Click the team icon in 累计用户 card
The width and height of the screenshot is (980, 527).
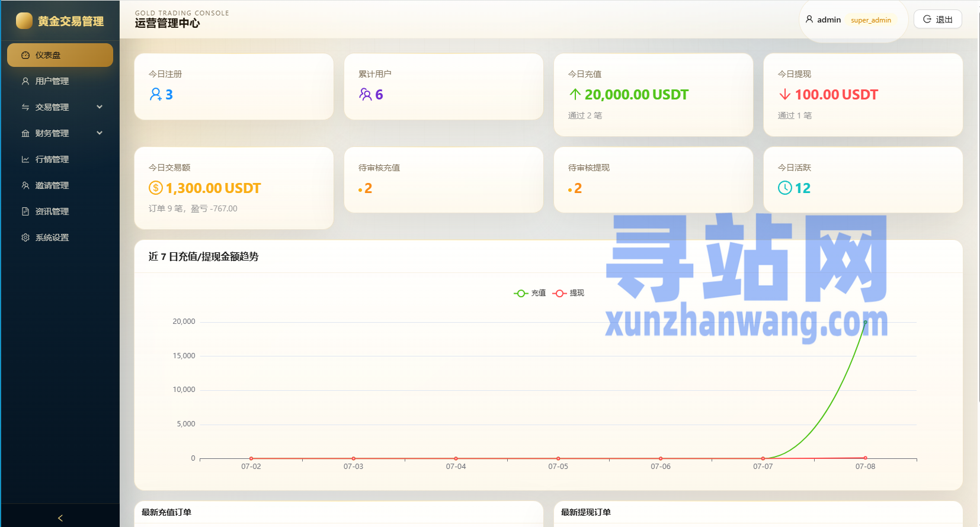(366, 94)
